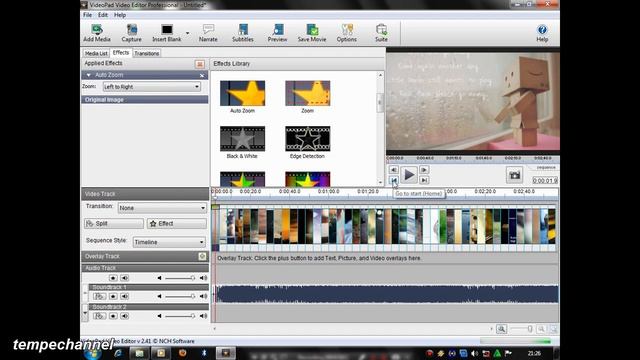
Task: Open the Sequence Style dropdown Timeline
Action: [x=169, y=242]
